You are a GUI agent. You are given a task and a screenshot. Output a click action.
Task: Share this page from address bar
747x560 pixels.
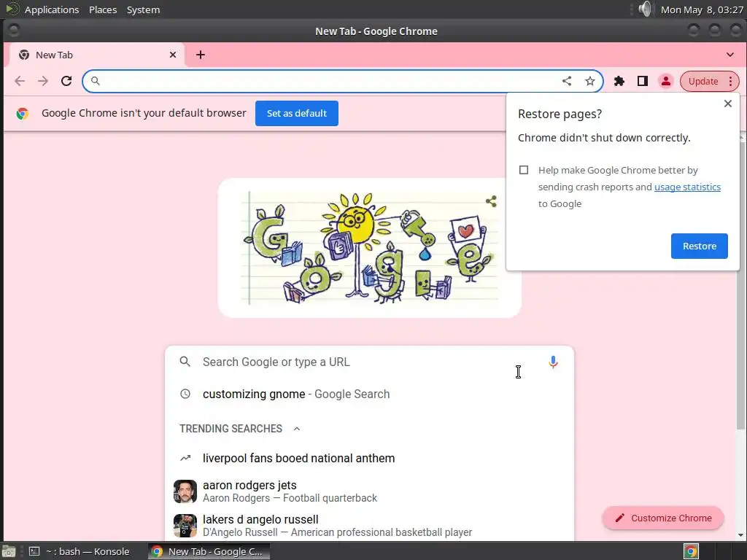[x=566, y=81]
